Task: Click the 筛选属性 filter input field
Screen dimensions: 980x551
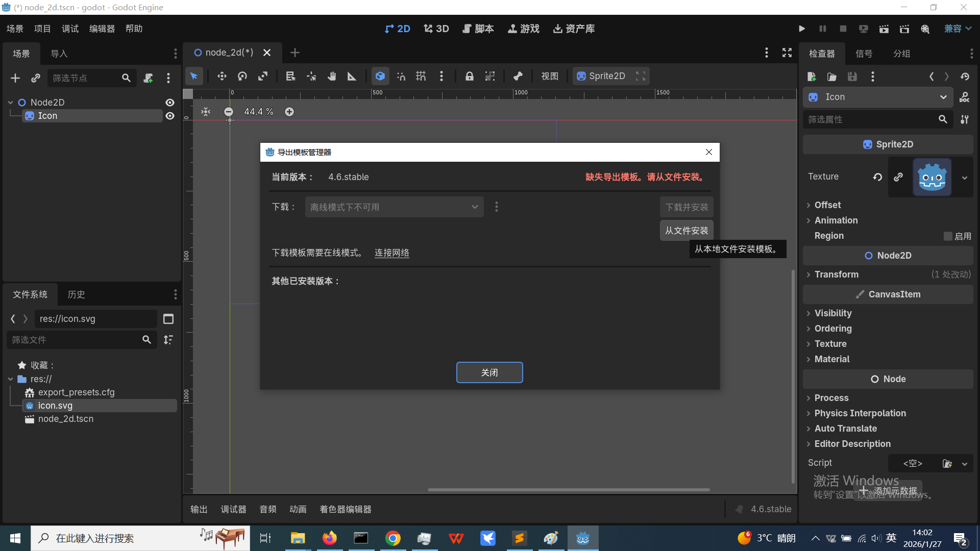Action: (x=868, y=119)
